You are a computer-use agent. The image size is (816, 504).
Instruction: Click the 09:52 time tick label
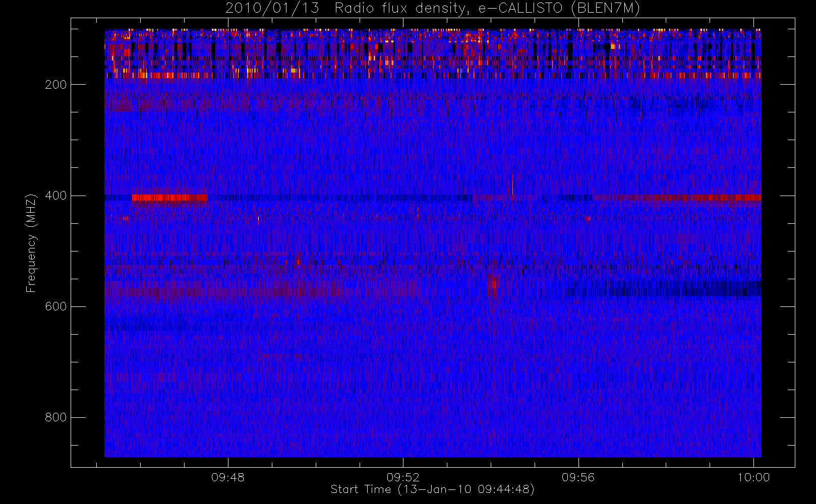pos(403,477)
